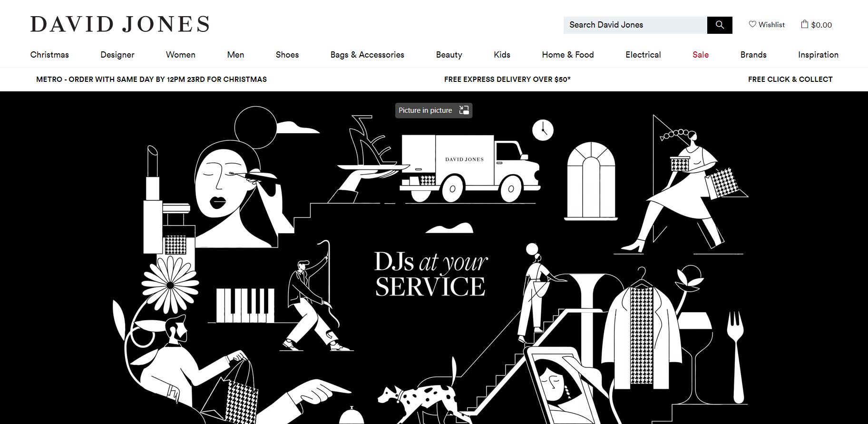The width and height of the screenshot is (868, 424).
Task: Open Bags & Accessories menu
Action: click(367, 55)
